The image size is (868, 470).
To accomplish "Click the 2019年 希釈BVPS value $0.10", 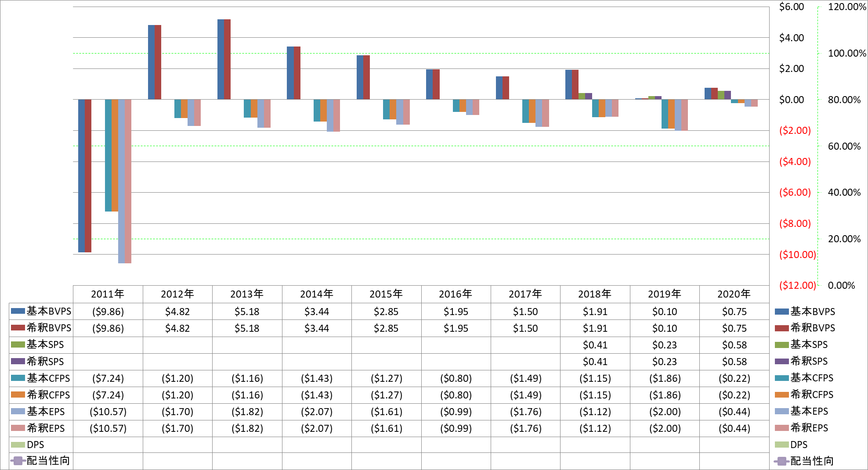I will tap(665, 328).
